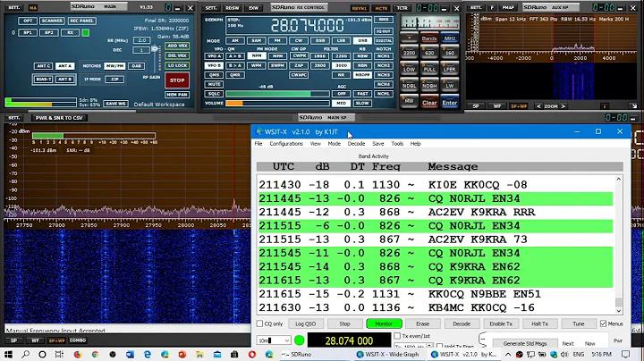Click the Erase button in WSJT-X
The height and width of the screenshot is (361, 644).
pyautogui.click(x=422, y=323)
